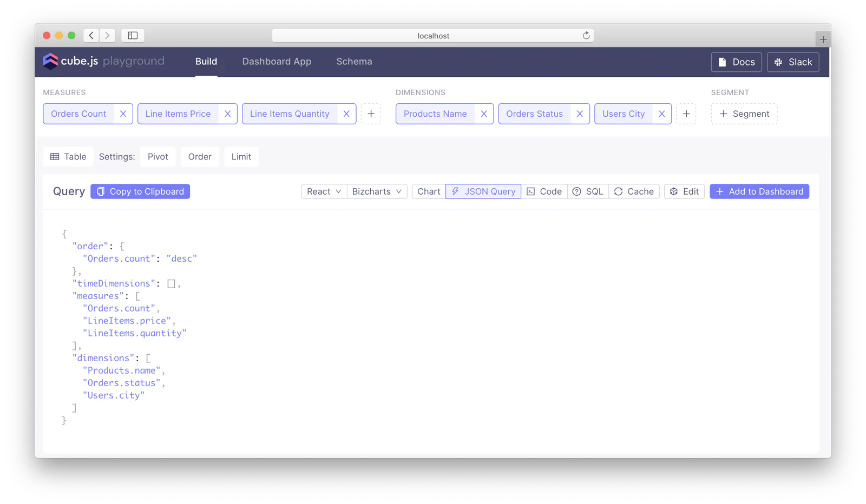Remove the Users City dimension

pos(661,114)
